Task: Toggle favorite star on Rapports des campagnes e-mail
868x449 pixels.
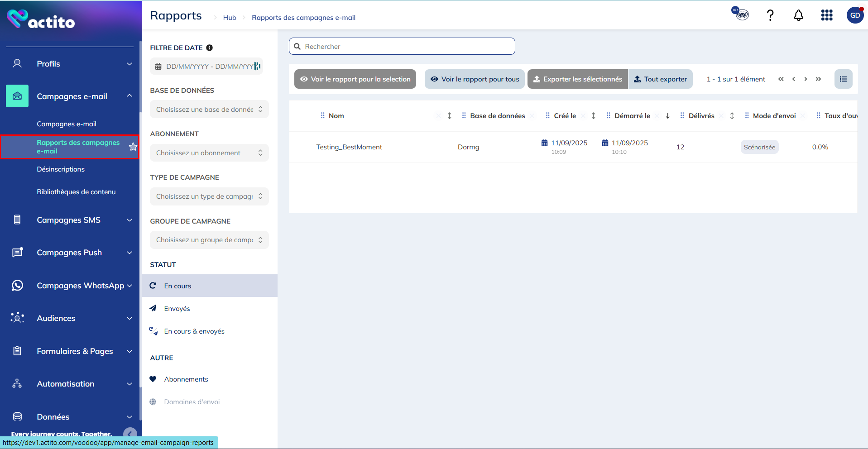Action: coord(133,147)
